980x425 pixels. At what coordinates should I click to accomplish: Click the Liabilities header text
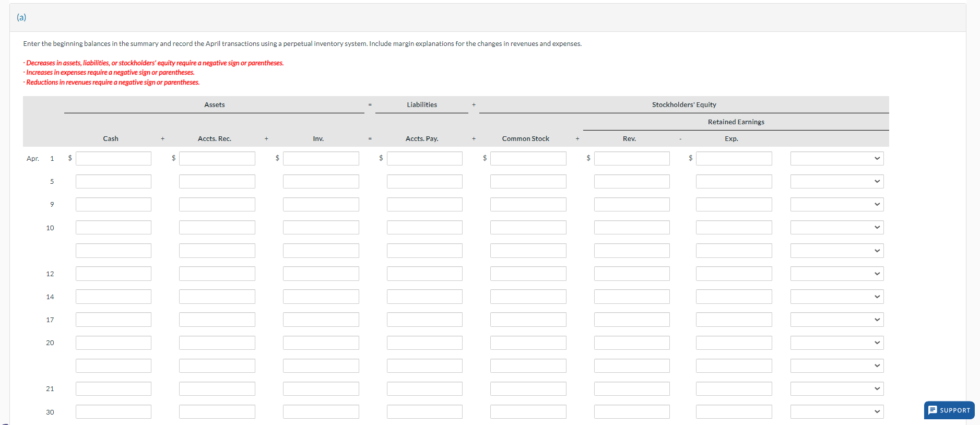(422, 104)
